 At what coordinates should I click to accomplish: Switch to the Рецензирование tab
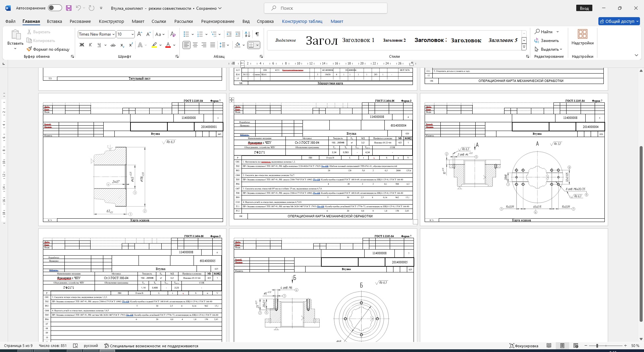tap(218, 21)
